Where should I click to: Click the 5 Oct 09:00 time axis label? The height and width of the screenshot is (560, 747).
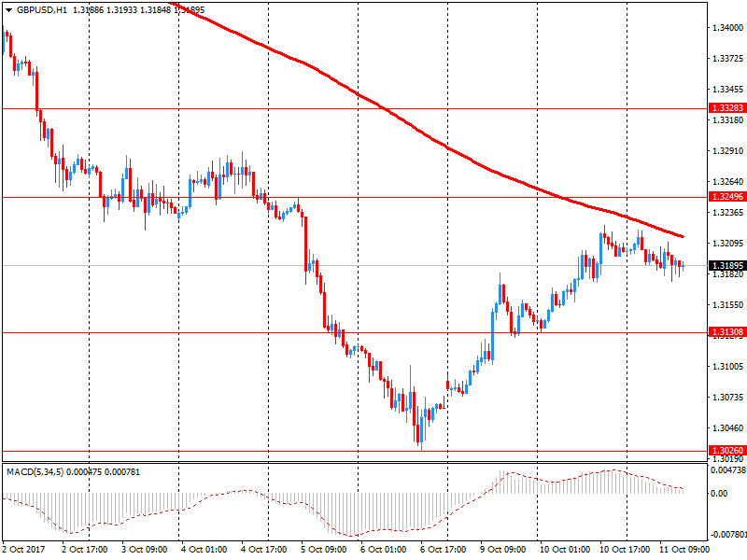click(323, 550)
